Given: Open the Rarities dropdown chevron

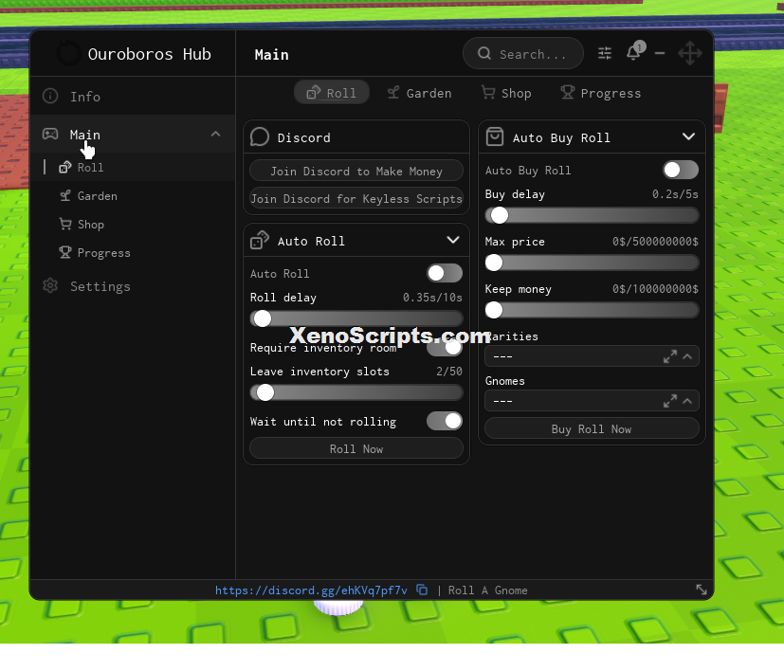Looking at the screenshot, I should (x=687, y=356).
